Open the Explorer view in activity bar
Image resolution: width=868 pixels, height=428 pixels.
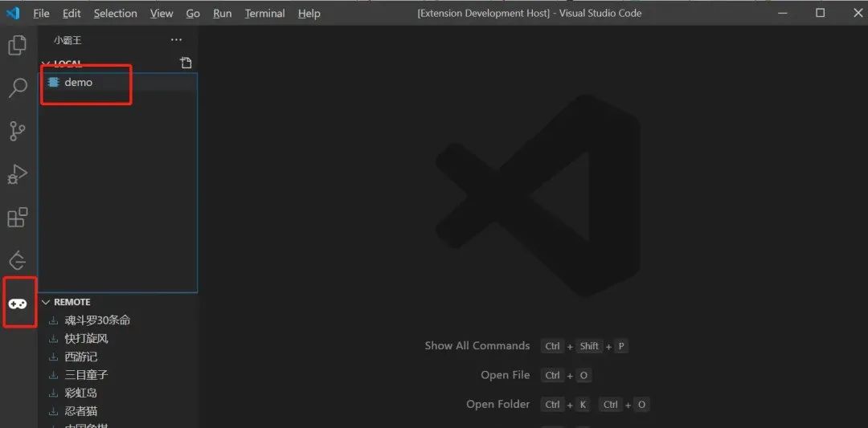(x=18, y=45)
